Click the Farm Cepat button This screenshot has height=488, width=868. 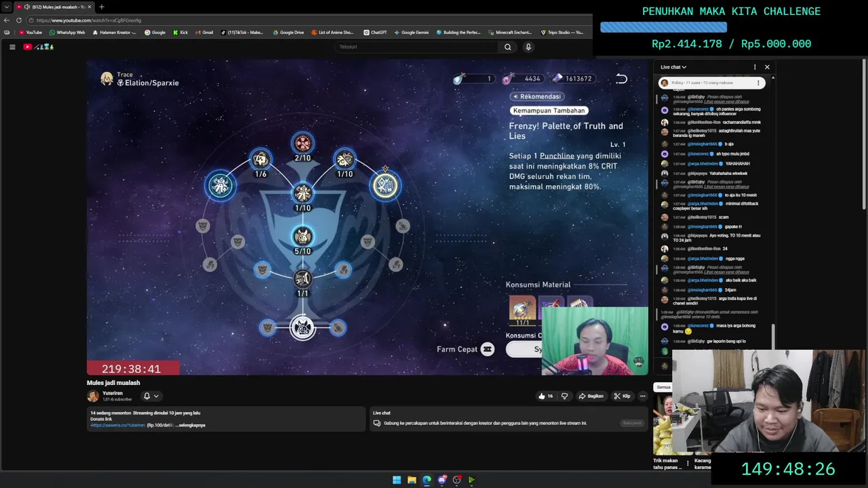click(465, 349)
